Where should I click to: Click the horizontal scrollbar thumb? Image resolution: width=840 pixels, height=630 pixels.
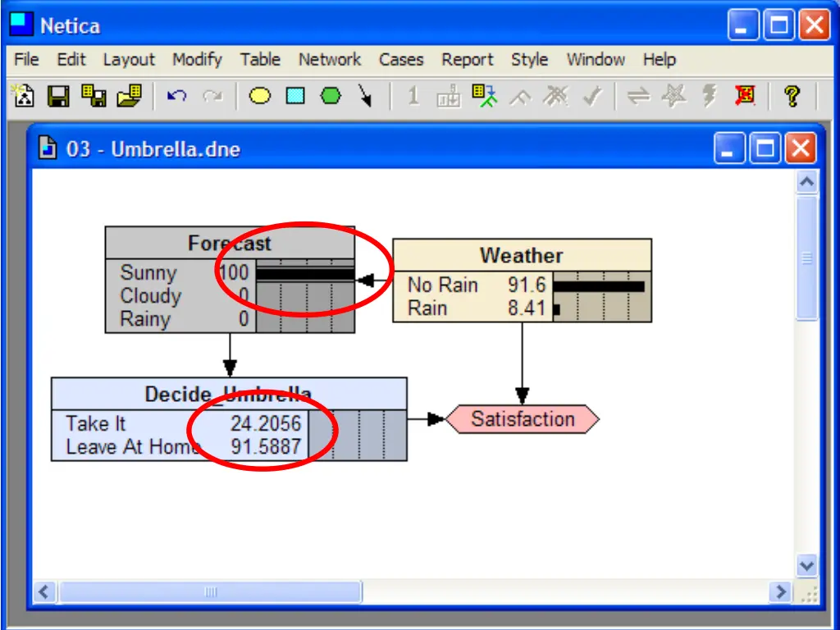pyautogui.click(x=211, y=592)
